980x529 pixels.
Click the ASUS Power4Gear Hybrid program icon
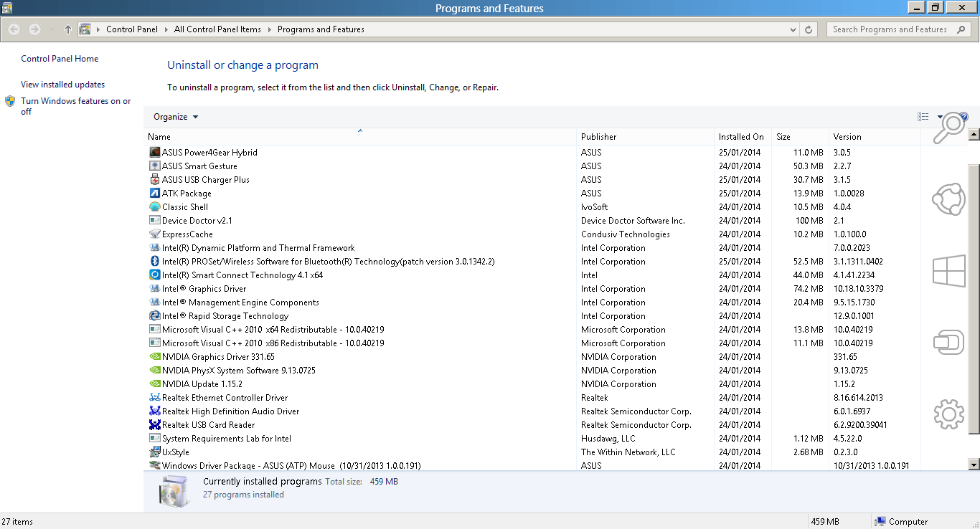click(154, 153)
